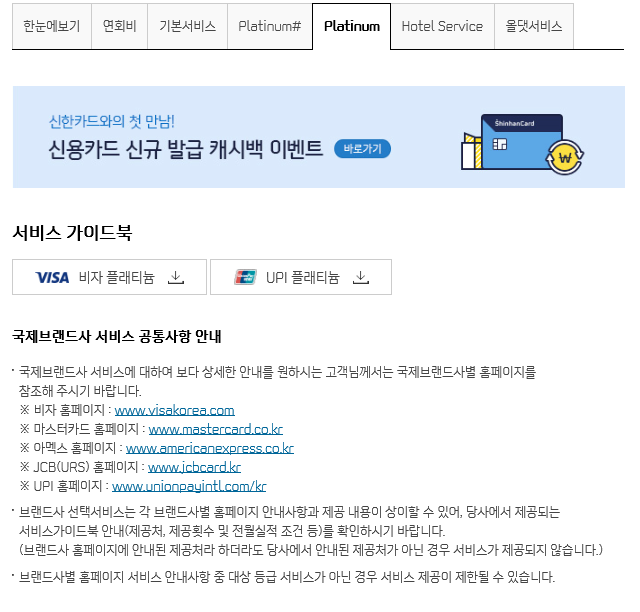Follow the www.unionpayintl.com/kr link
The image size is (640, 612).
pos(189,486)
